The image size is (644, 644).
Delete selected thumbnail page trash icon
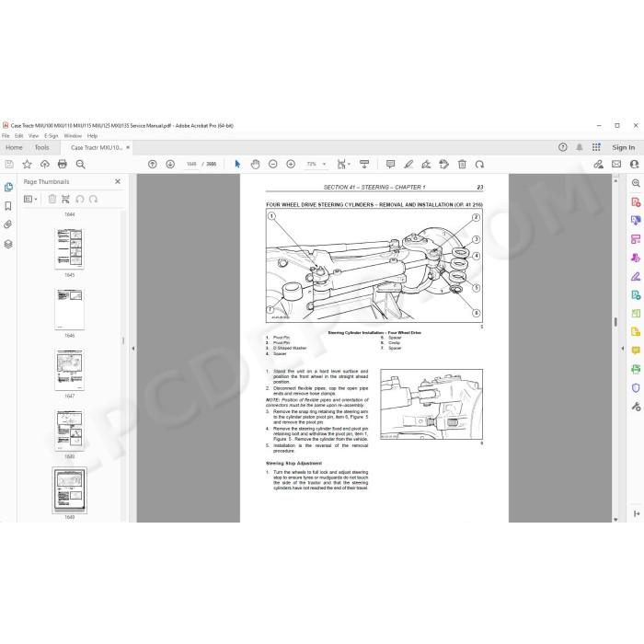pyautogui.click(x=52, y=200)
